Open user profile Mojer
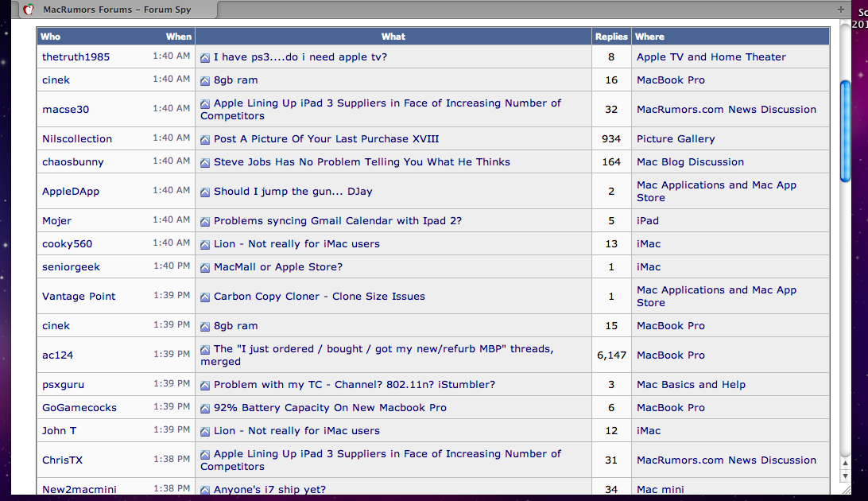Screen dimensions: 868x501 pos(57,221)
